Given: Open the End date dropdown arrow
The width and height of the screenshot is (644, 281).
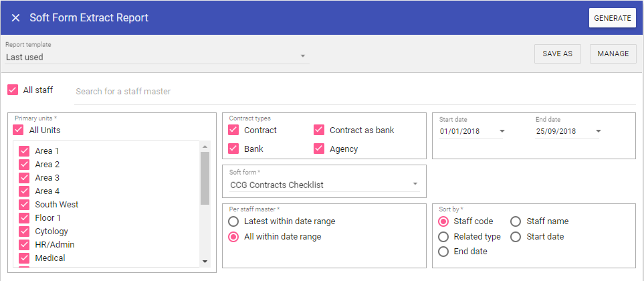Looking at the screenshot, I should pos(599,131).
